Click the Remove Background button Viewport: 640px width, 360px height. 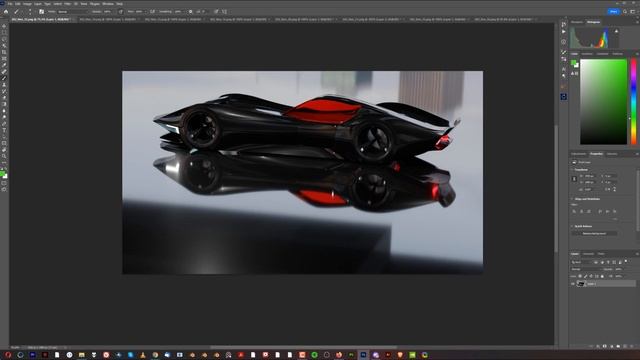(x=594, y=233)
